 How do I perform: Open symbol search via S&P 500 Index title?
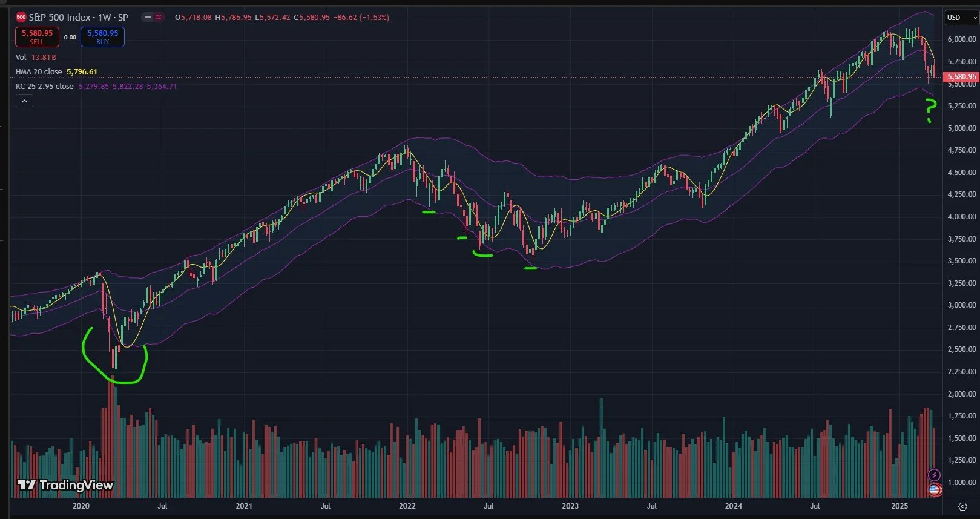pyautogui.click(x=78, y=17)
